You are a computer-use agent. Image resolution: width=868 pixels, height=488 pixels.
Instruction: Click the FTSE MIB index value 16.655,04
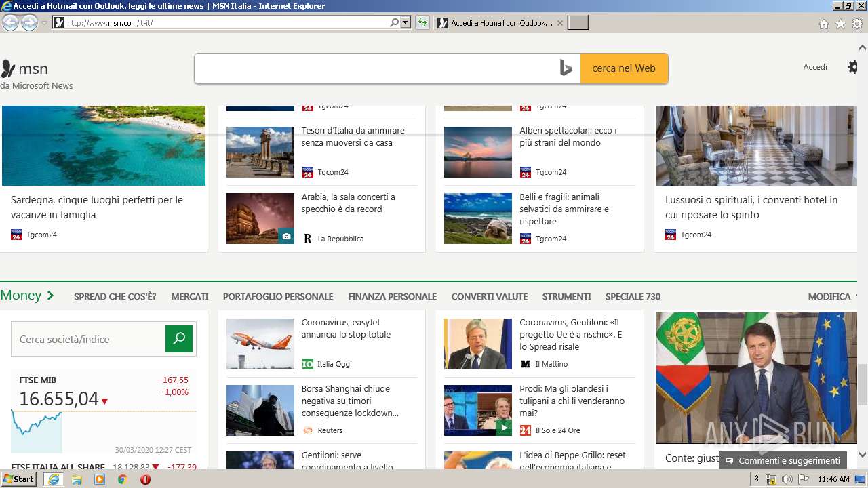pos(59,399)
